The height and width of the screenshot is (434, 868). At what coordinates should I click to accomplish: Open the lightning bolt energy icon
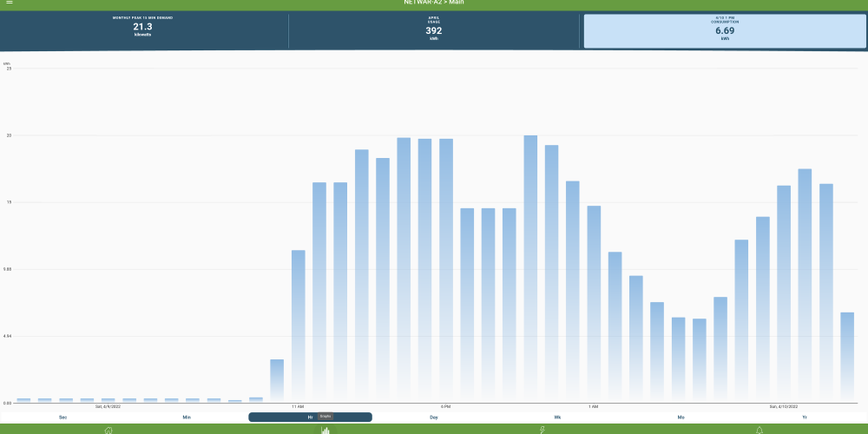[x=542, y=430]
